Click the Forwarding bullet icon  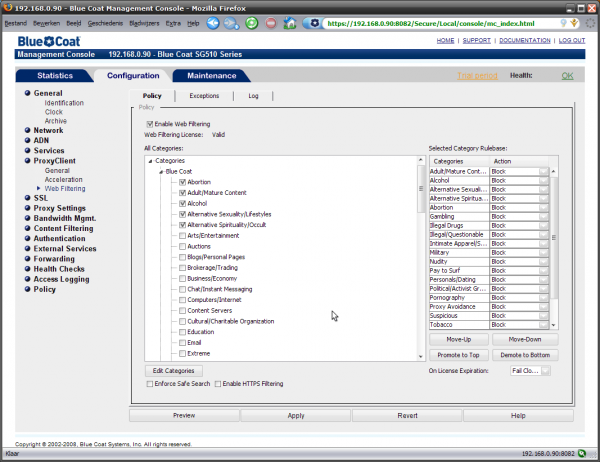pyautogui.click(x=27, y=258)
